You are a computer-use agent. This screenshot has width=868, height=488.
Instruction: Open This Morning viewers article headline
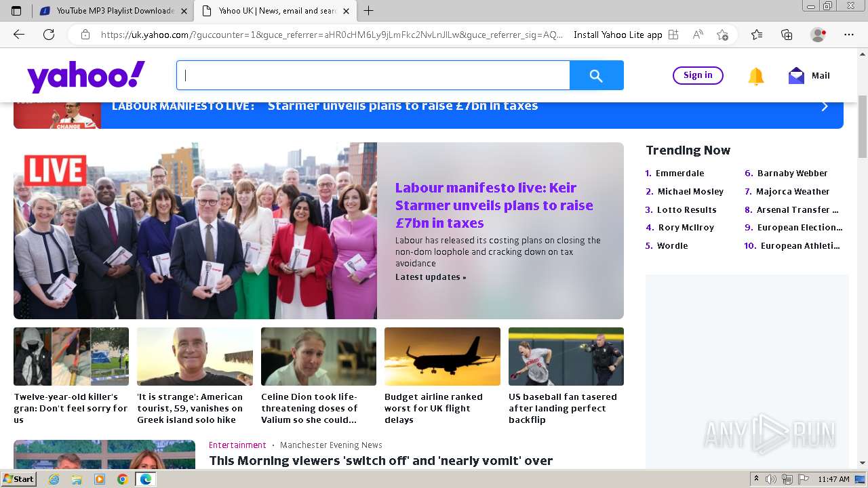coord(380,461)
